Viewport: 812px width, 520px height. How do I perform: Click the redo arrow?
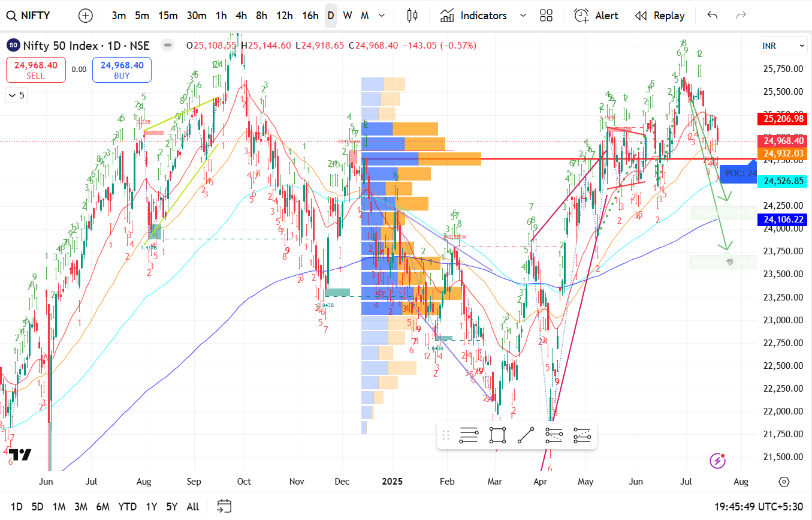pyautogui.click(x=741, y=16)
